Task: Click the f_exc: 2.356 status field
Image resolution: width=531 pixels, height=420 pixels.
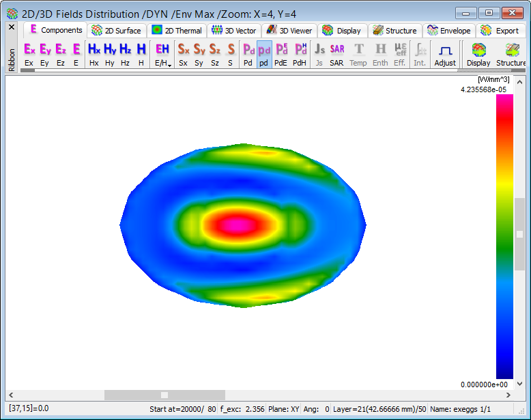Action: [242, 409]
